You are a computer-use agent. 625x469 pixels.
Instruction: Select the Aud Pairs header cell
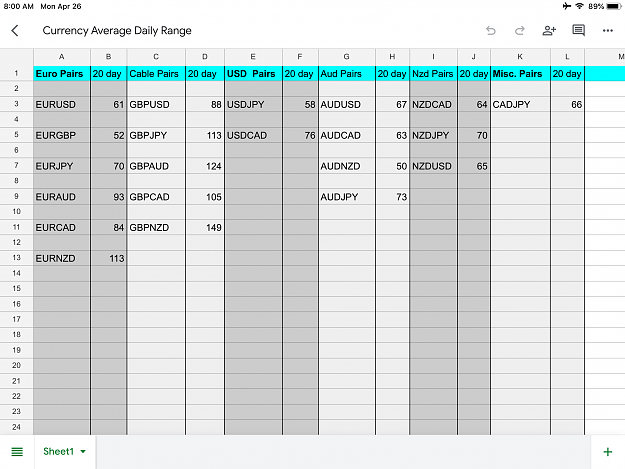click(x=347, y=74)
